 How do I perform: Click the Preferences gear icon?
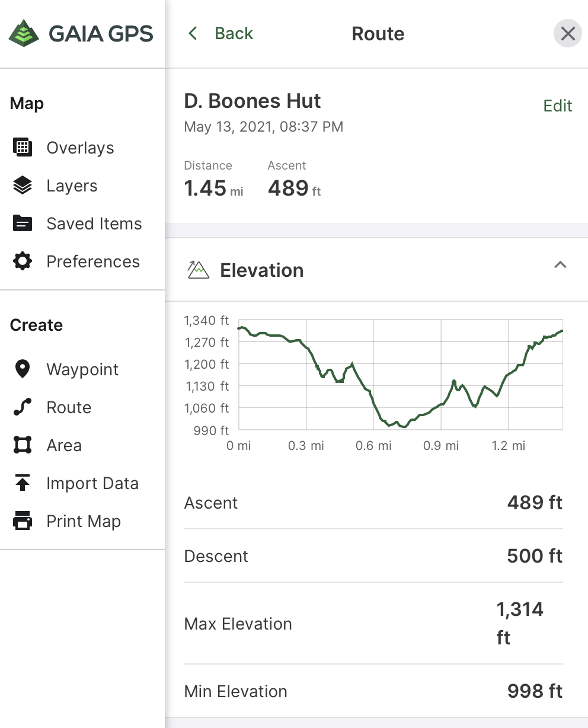[x=23, y=261]
